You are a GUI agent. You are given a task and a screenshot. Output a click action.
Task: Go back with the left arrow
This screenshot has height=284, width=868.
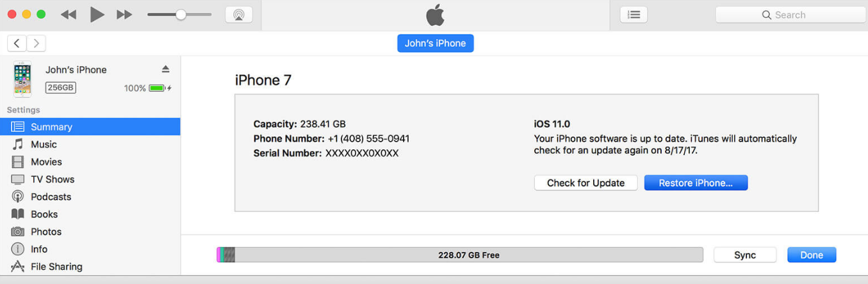click(x=17, y=43)
